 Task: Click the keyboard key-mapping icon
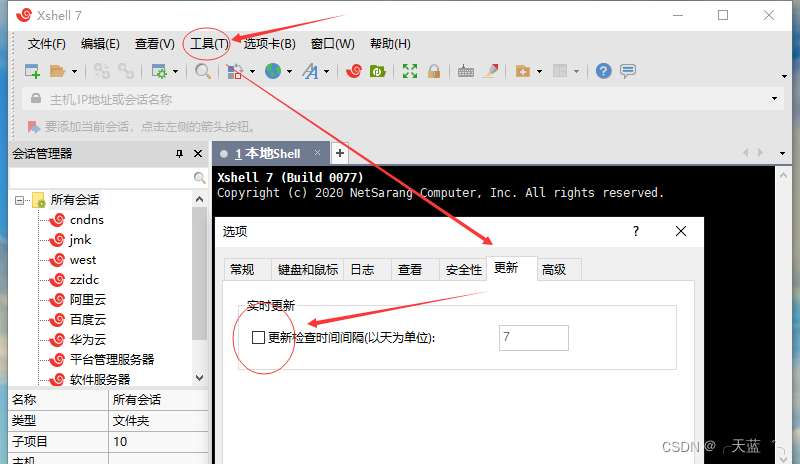tap(466, 71)
